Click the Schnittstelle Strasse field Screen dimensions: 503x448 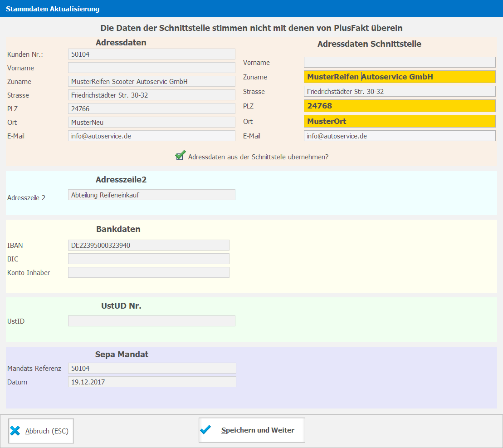click(x=400, y=92)
